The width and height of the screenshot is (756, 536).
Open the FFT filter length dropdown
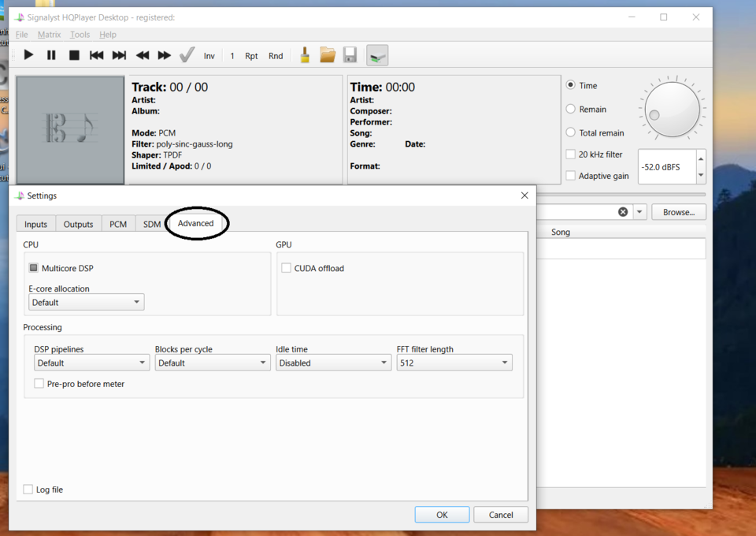(454, 363)
